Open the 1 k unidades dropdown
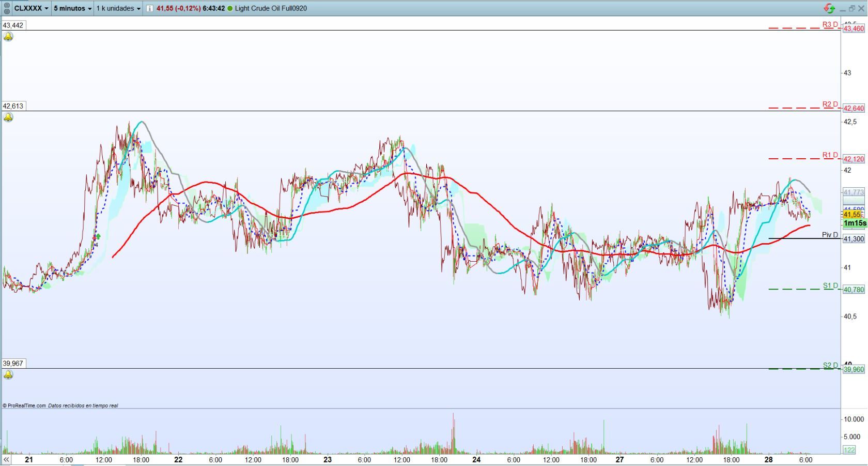The width and height of the screenshot is (868, 466). pyautogui.click(x=118, y=8)
